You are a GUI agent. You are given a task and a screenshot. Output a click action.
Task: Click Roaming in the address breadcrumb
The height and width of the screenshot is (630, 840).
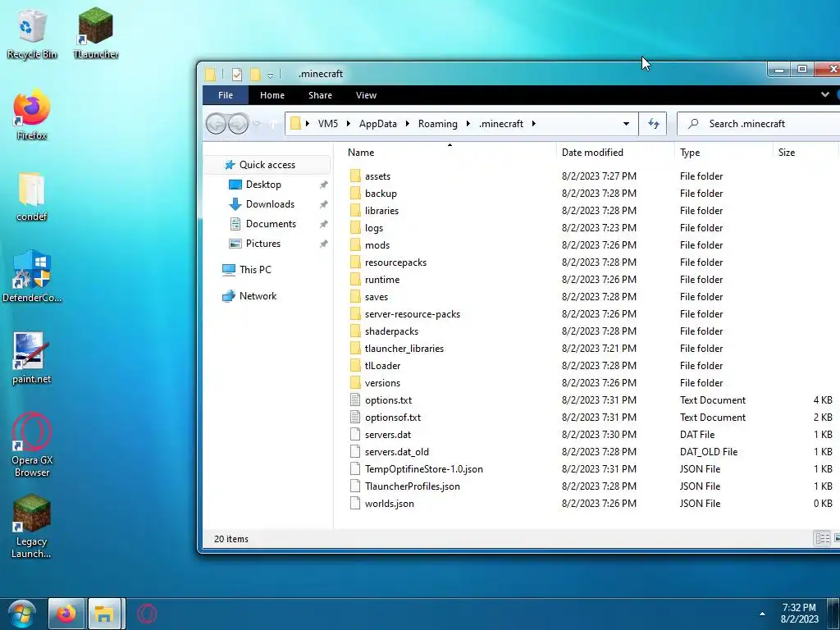[438, 124]
